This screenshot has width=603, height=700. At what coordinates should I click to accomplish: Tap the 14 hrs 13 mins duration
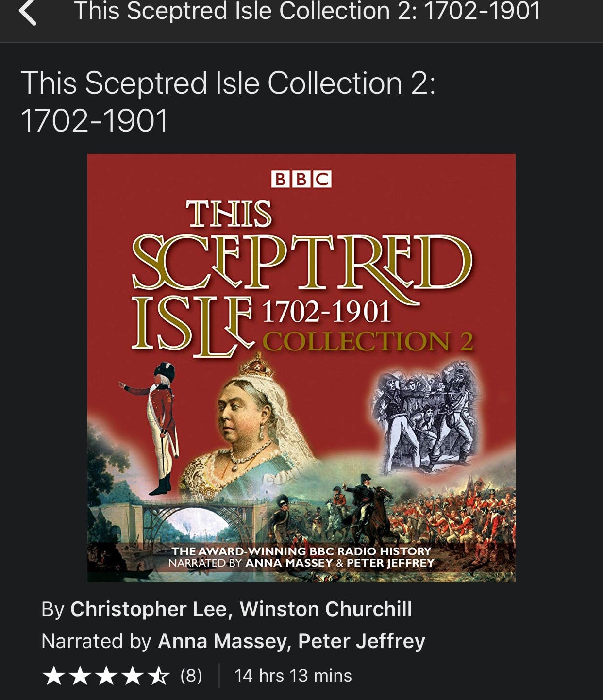click(293, 676)
